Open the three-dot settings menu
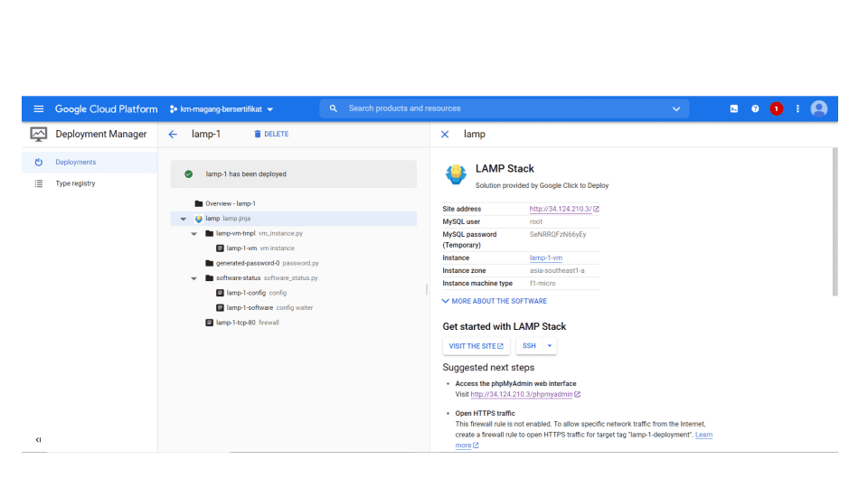868x488 pixels. pyautogui.click(x=797, y=109)
